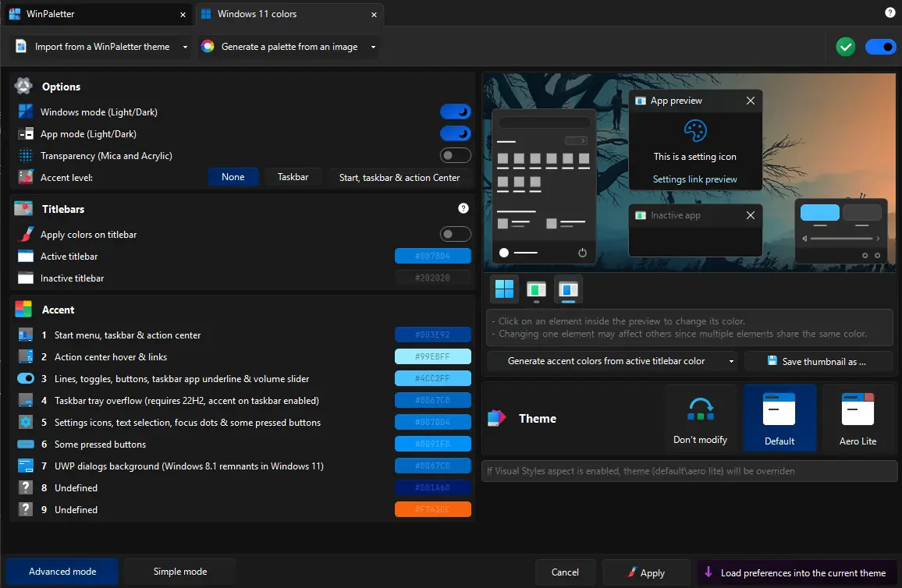Image resolution: width=902 pixels, height=588 pixels.
Task: Click the Titlebars section icon
Action: coord(23,208)
